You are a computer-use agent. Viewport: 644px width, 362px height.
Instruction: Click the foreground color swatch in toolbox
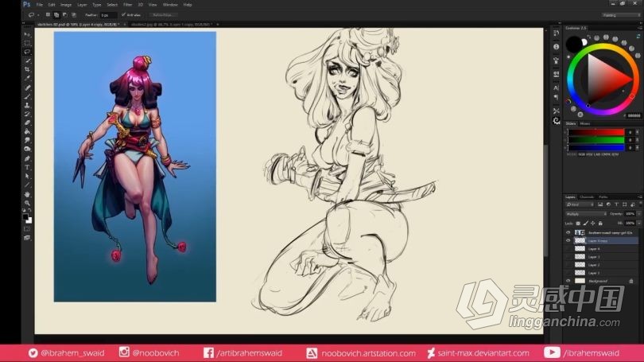tap(25, 216)
